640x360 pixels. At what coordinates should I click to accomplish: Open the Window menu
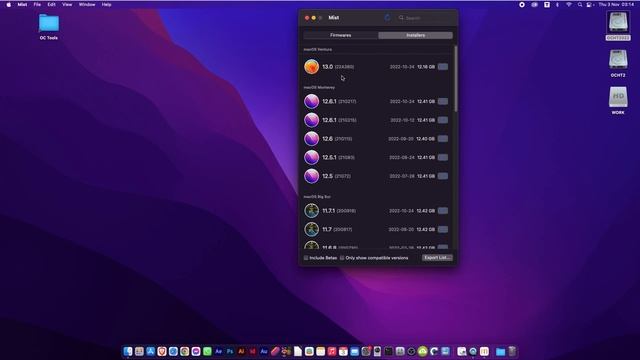coord(87,4)
